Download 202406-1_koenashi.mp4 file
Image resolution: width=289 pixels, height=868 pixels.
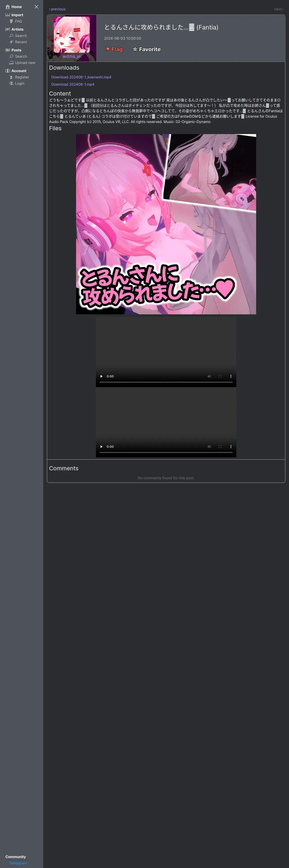81,77
